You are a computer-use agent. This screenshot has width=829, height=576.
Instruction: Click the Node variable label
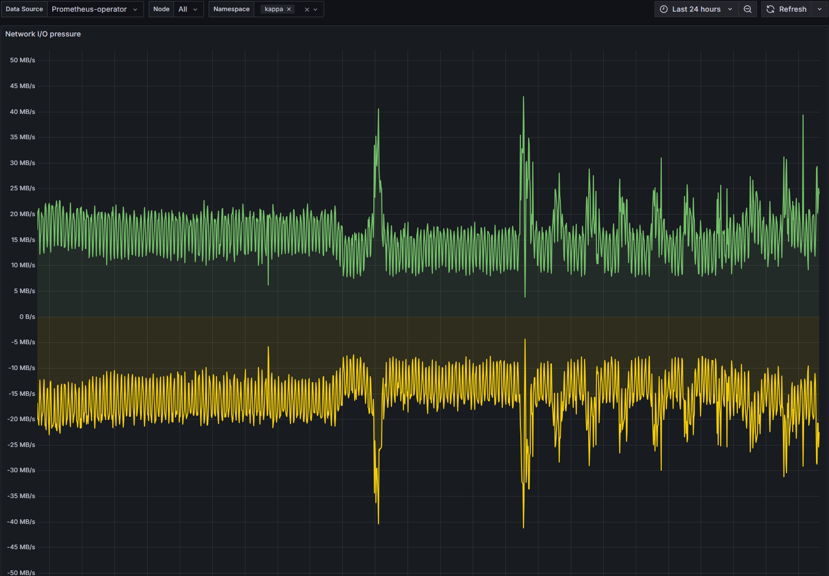tap(161, 9)
